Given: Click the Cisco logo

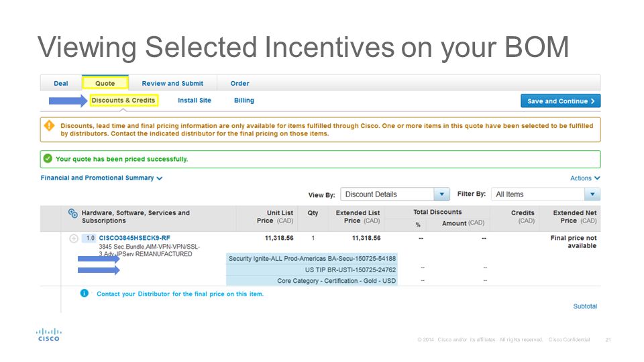Looking at the screenshot, I should pos(49,335).
